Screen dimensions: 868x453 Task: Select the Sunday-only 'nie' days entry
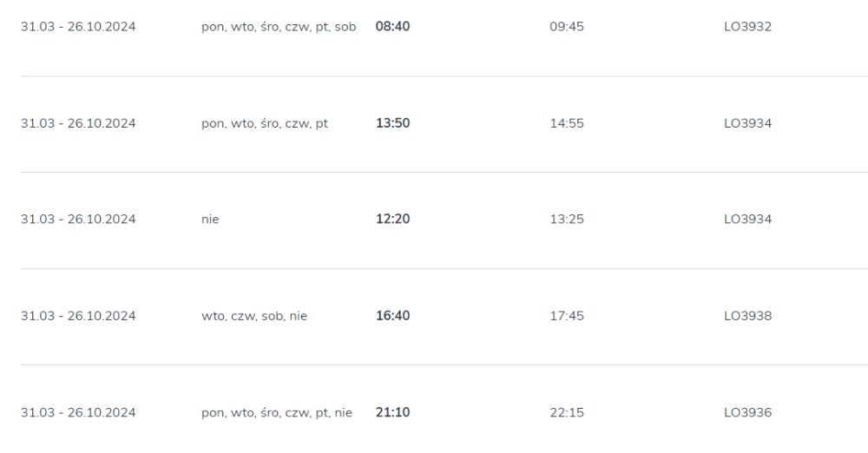(x=210, y=220)
